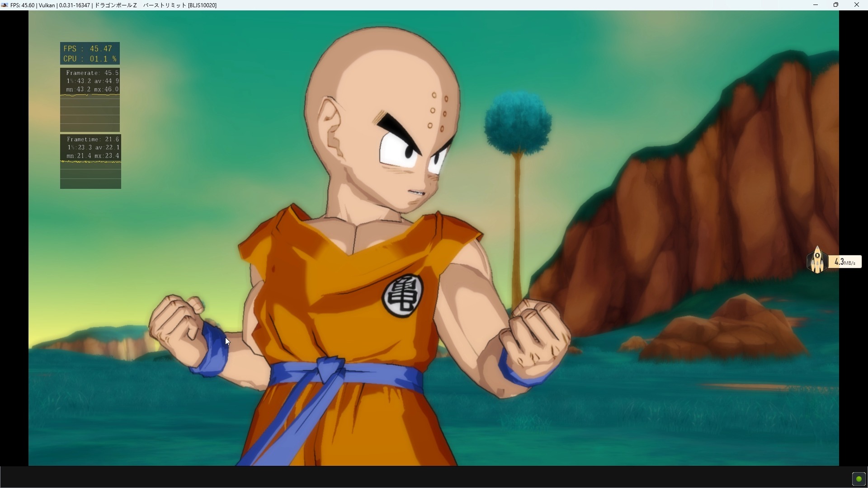Click the turtle kanji emblem on Krillin's gi
868x488 pixels.
pos(402,296)
